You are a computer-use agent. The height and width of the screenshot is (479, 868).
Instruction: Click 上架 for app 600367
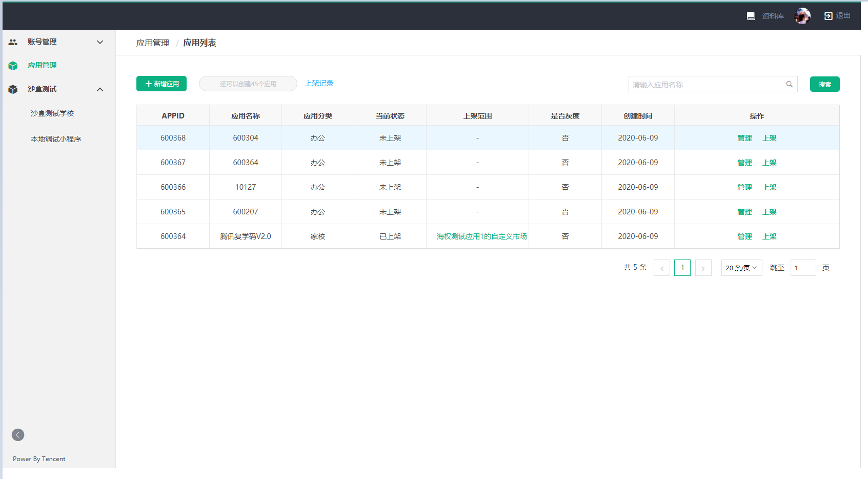click(770, 163)
